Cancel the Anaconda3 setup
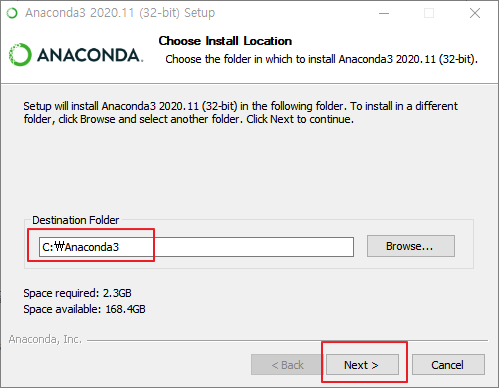 coord(448,365)
